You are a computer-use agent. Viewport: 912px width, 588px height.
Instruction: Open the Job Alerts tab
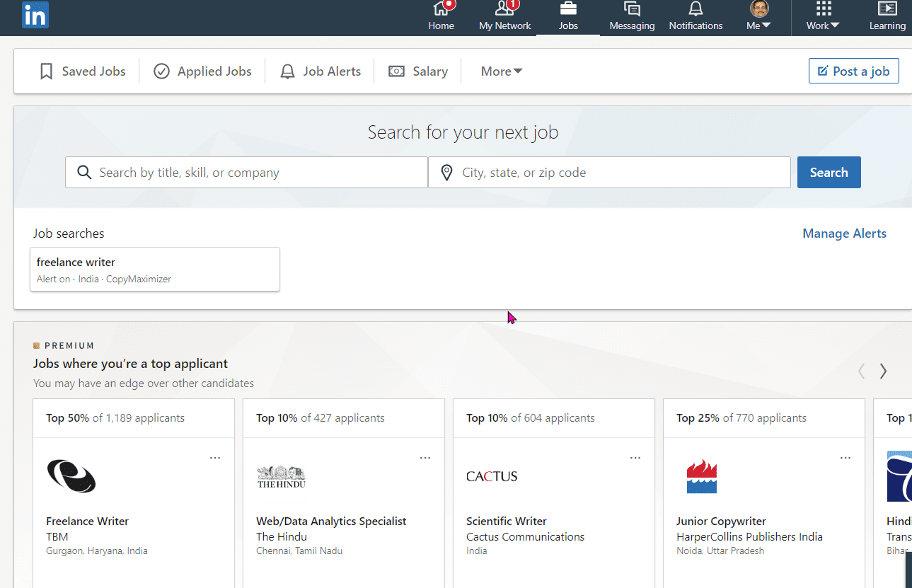pyautogui.click(x=321, y=71)
